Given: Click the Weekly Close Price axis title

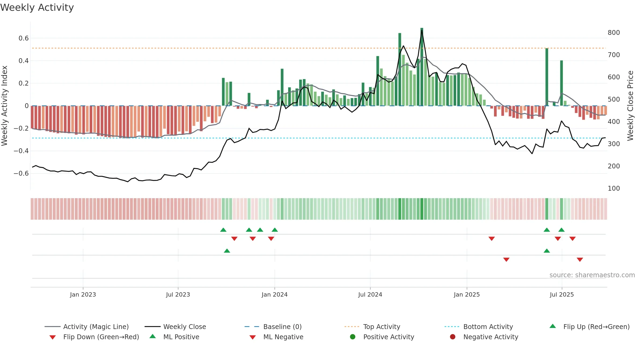Looking at the screenshot, I should (630, 106).
